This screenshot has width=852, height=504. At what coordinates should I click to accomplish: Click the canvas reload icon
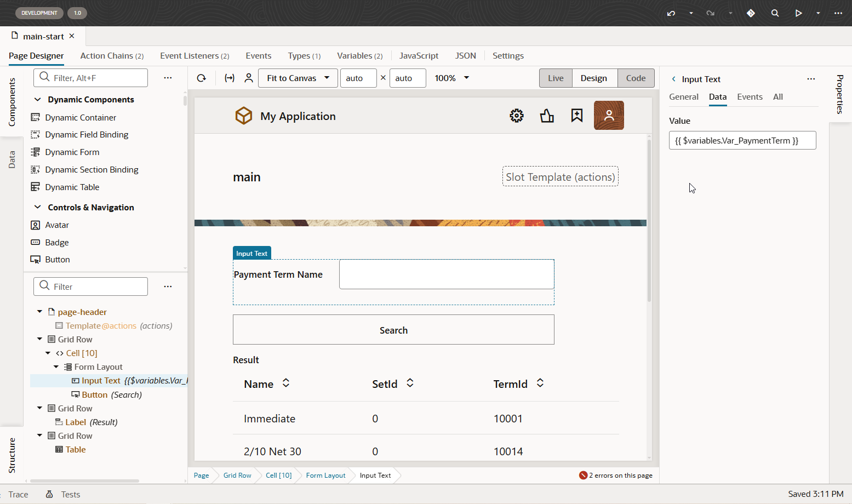tap(202, 78)
